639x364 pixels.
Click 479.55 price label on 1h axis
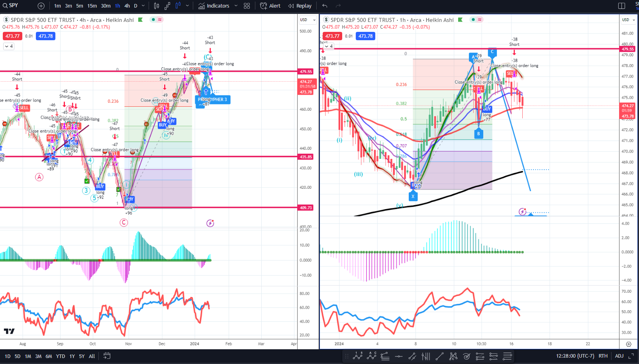[x=628, y=49]
